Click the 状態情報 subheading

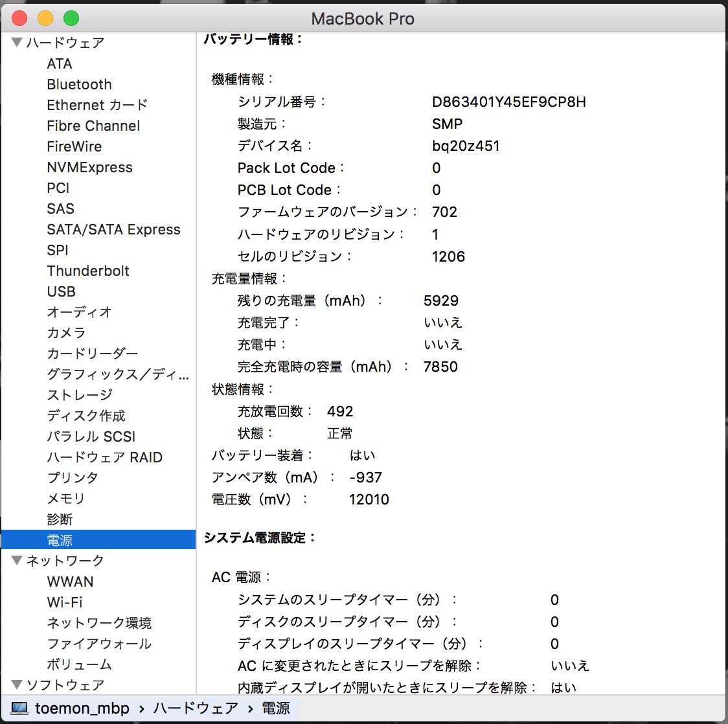(244, 389)
